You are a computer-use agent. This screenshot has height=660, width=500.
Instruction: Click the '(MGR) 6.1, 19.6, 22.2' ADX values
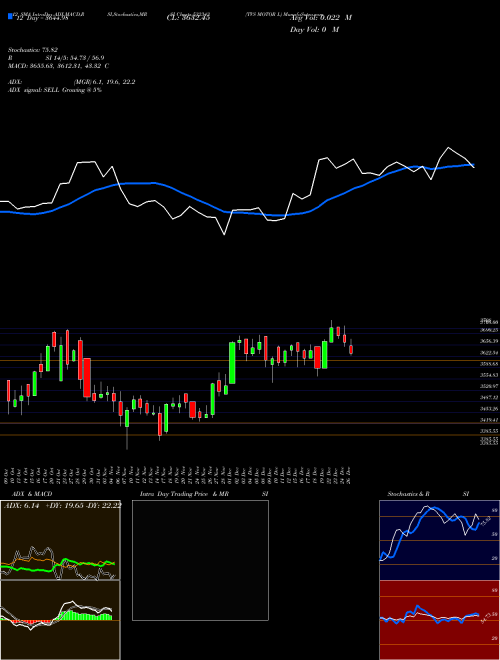click(104, 82)
